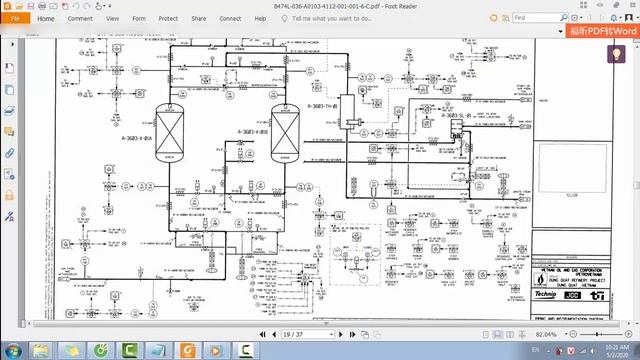Viewport: 640px width, 360px height.
Task: Go to the first page
Action: coord(263,334)
